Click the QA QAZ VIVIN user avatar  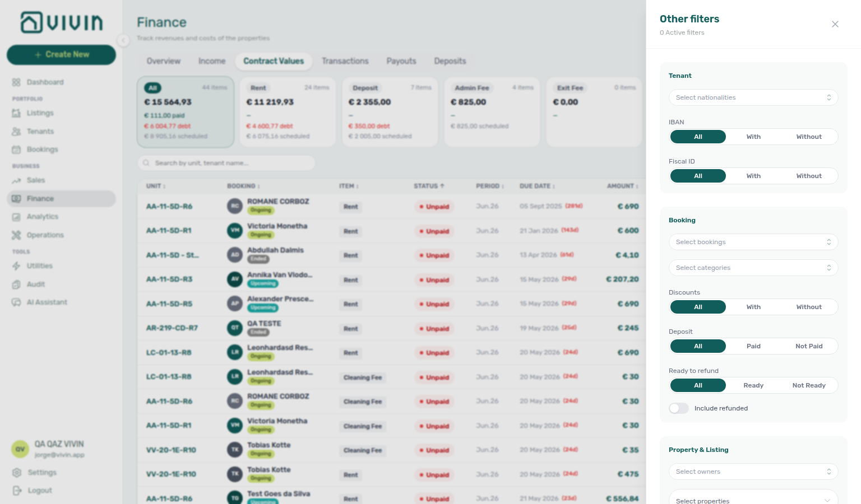pos(20,449)
